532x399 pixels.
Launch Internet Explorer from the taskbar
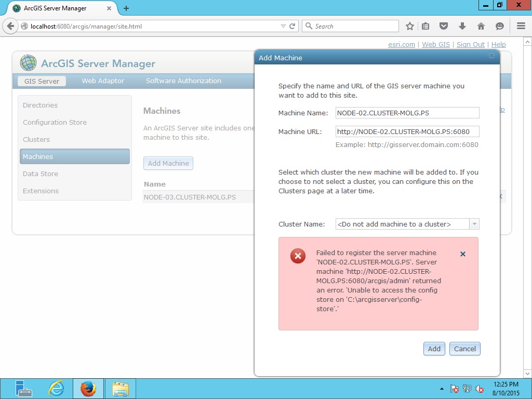point(56,389)
